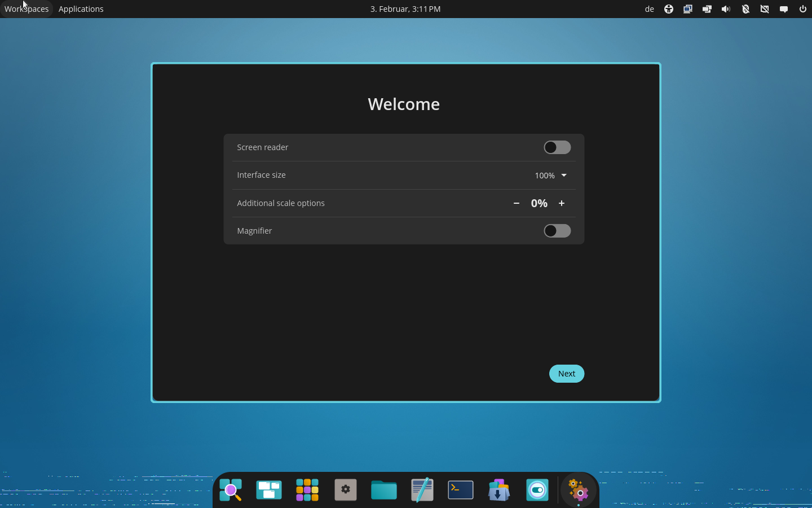Open the file manager folder in dock
Image resolution: width=812 pixels, height=508 pixels.
click(384, 490)
